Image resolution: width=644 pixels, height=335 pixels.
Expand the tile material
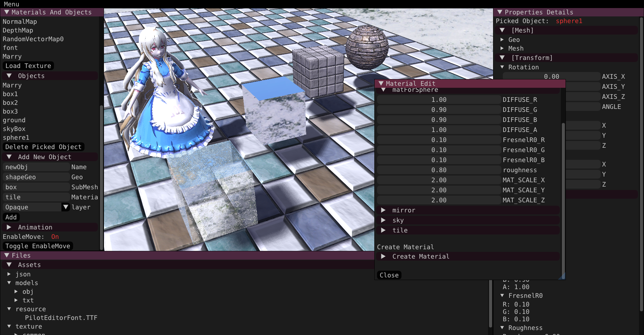coord(383,230)
